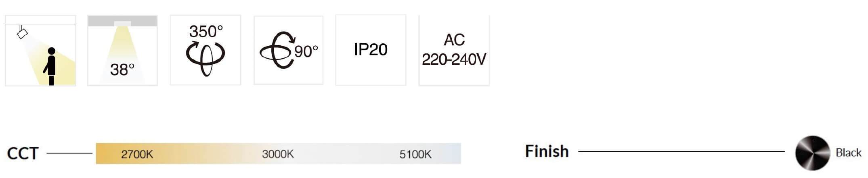Click the track spotlight illuminating person icon

click(x=40, y=51)
